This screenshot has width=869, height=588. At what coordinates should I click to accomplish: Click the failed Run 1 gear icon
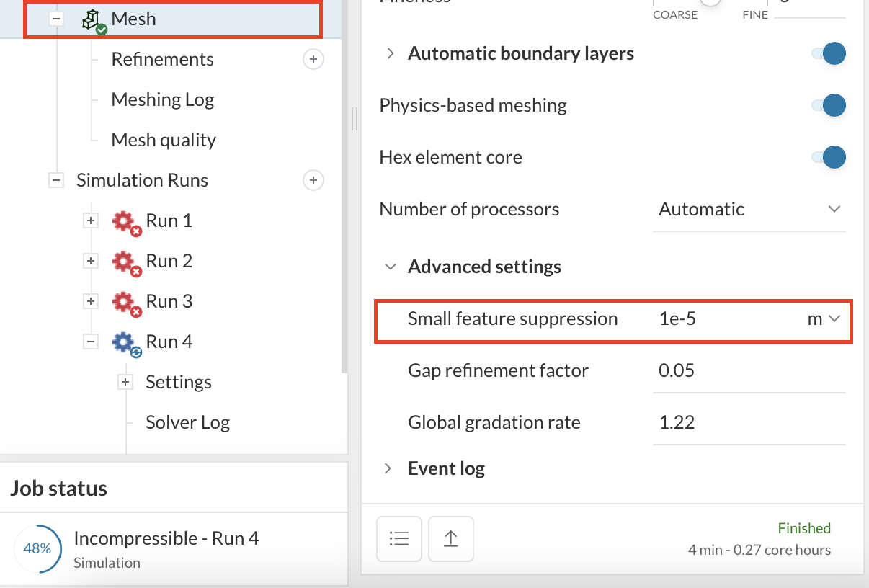tap(125, 221)
